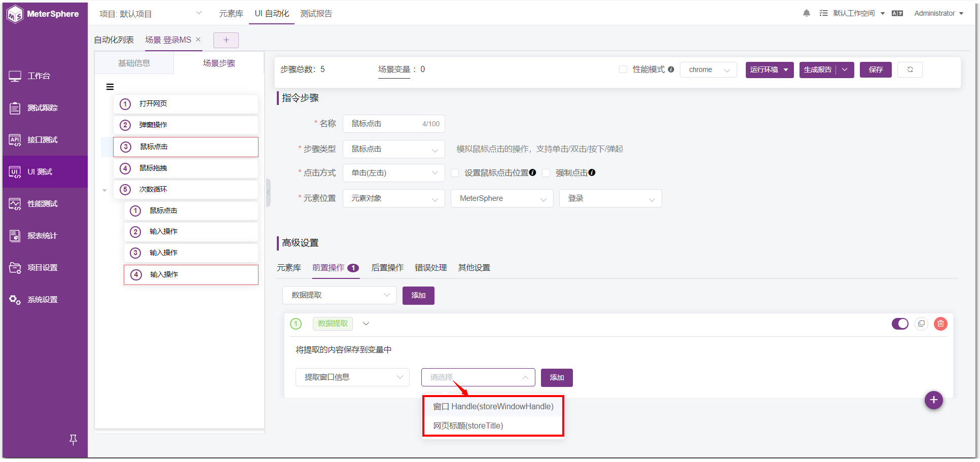Screen dimensions: 980x462
Task: Open the 提取窗口信息 dropdown
Action: pos(352,377)
